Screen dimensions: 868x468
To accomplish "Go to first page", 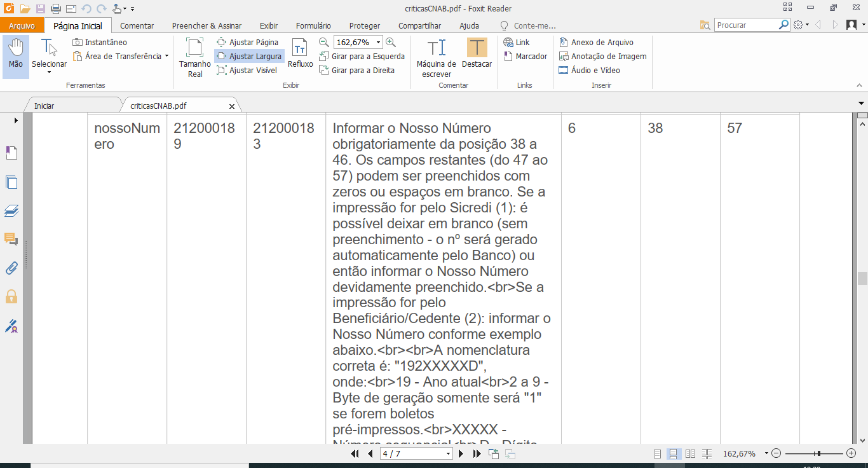I will (355, 453).
